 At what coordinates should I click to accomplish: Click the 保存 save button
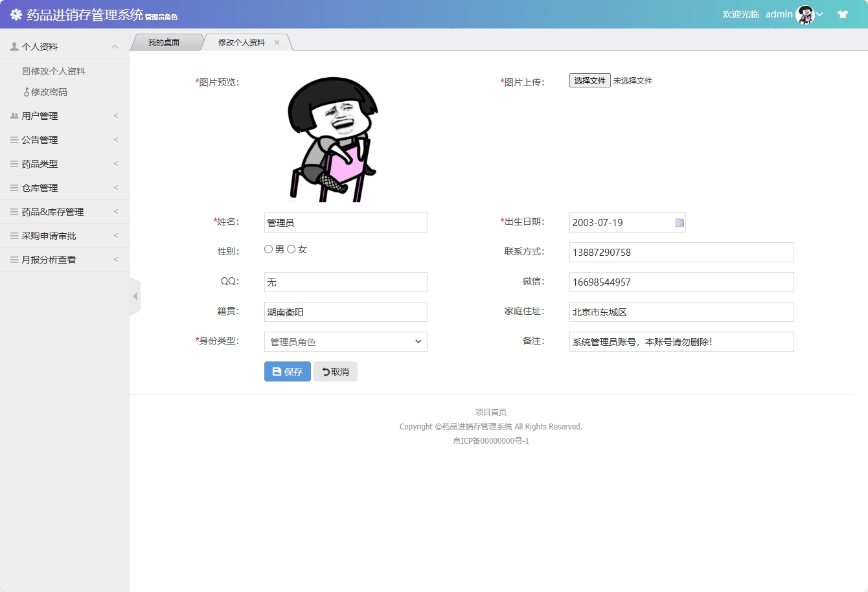[287, 371]
